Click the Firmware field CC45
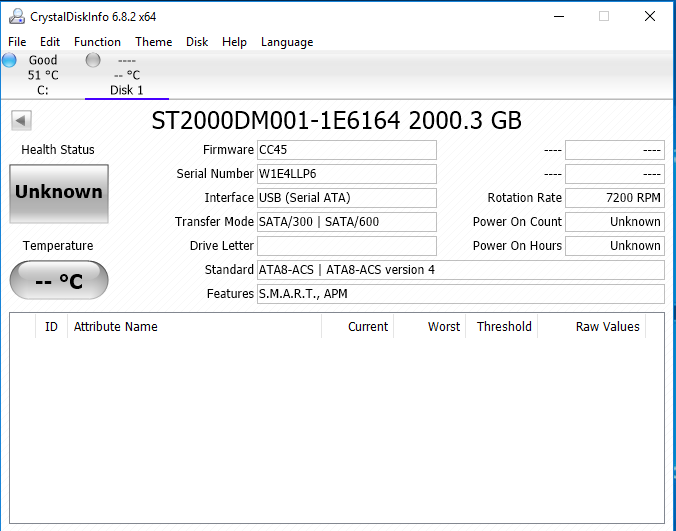This screenshot has height=531, width=676. [347, 150]
